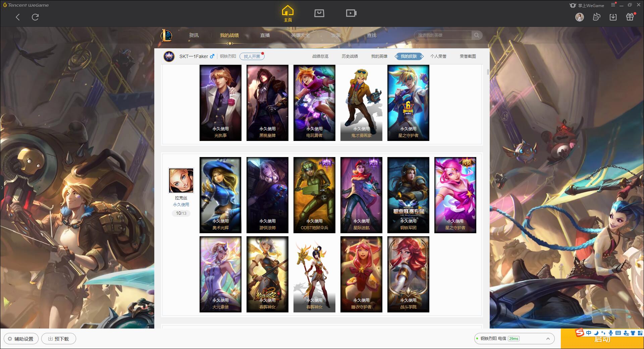644x349 pixels.
Task: Open the 睡衣守护者 skin card
Action: coord(361,274)
